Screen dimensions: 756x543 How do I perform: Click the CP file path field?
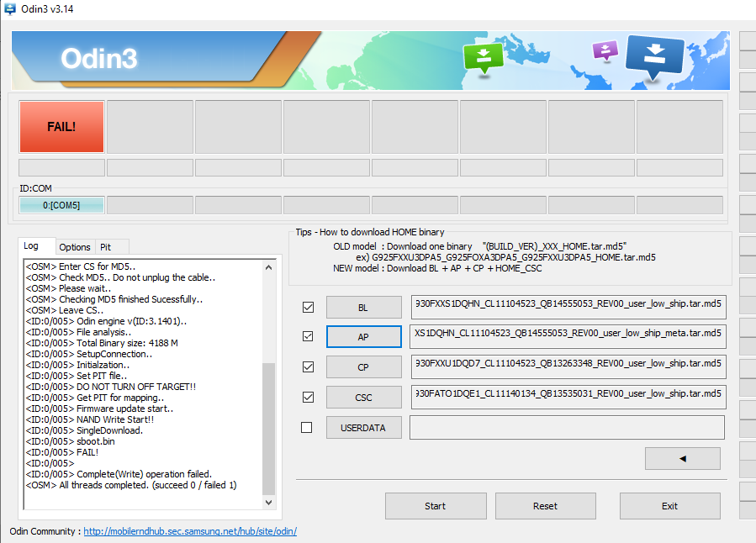[x=568, y=366]
